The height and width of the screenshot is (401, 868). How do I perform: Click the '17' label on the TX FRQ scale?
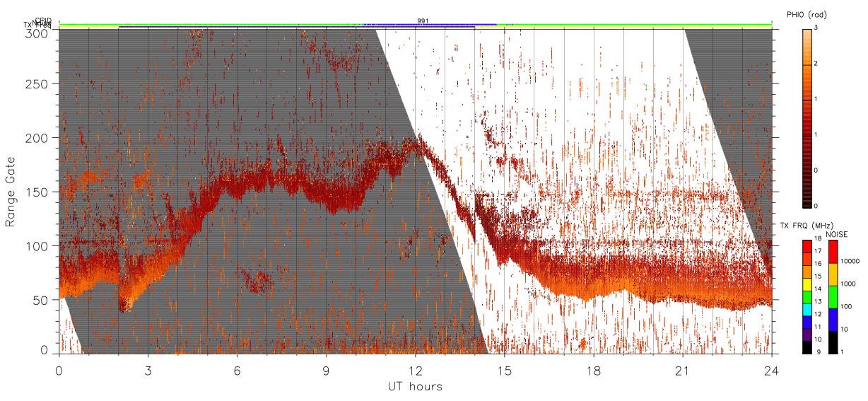point(818,251)
